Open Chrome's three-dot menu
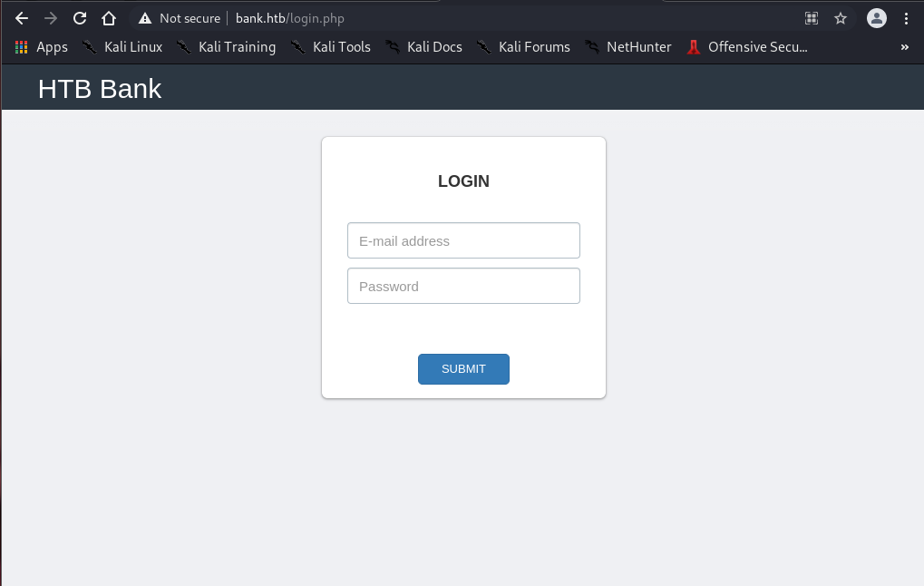Screen dimensions: 924x586 906,18
